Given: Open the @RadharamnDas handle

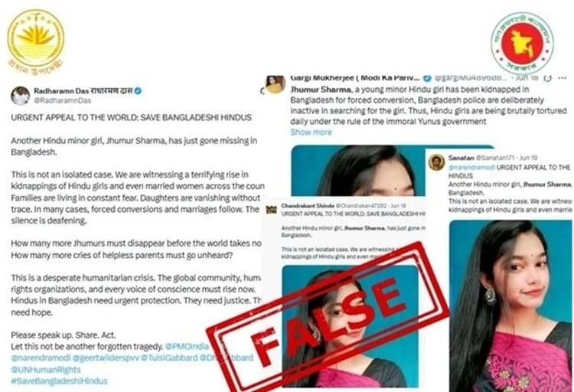Looking at the screenshot, I should coord(62,101).
